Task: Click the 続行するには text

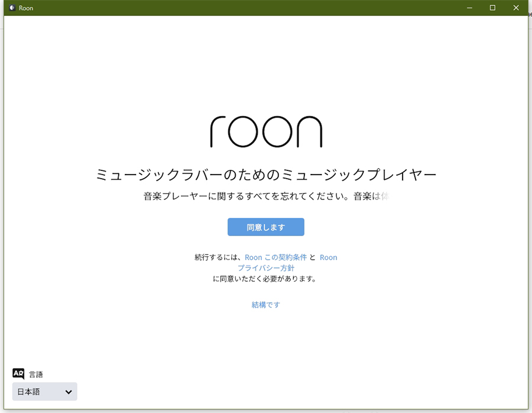Action: [x=218, y=257]
